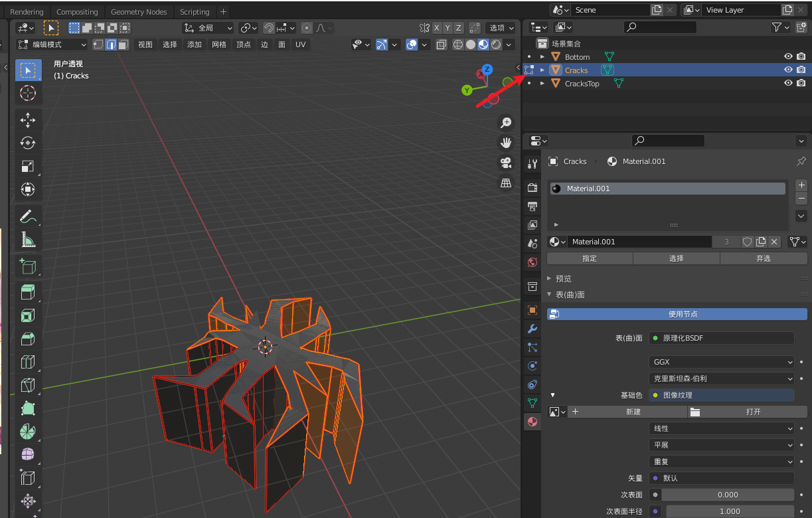Image resolution: width=812 pixels, height=518 pixels.
Task: Click the 弃选 deselect button
Action: (764, 258)
